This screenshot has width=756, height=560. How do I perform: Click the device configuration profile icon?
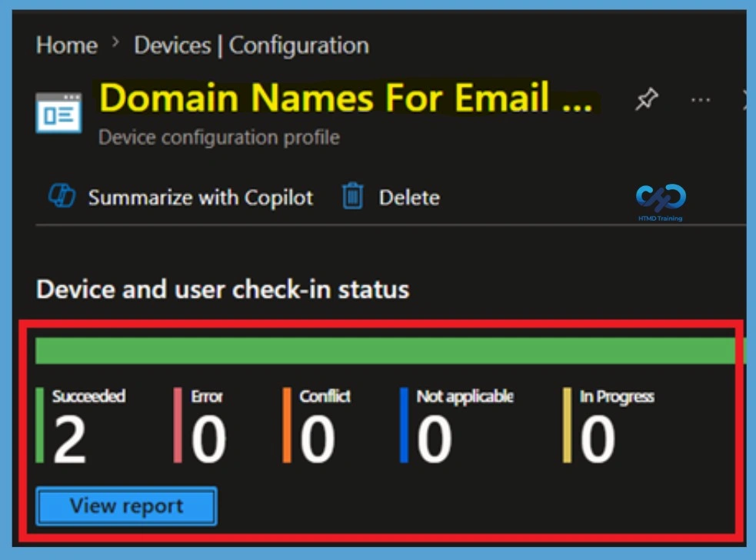pyautogui.click(x=58, y=113)
